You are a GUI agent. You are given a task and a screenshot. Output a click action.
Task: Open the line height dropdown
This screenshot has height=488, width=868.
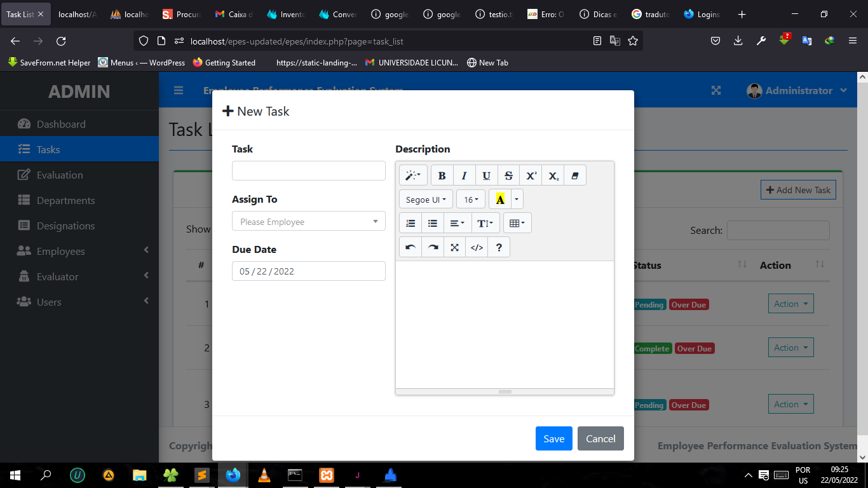(x=485, y=223)
